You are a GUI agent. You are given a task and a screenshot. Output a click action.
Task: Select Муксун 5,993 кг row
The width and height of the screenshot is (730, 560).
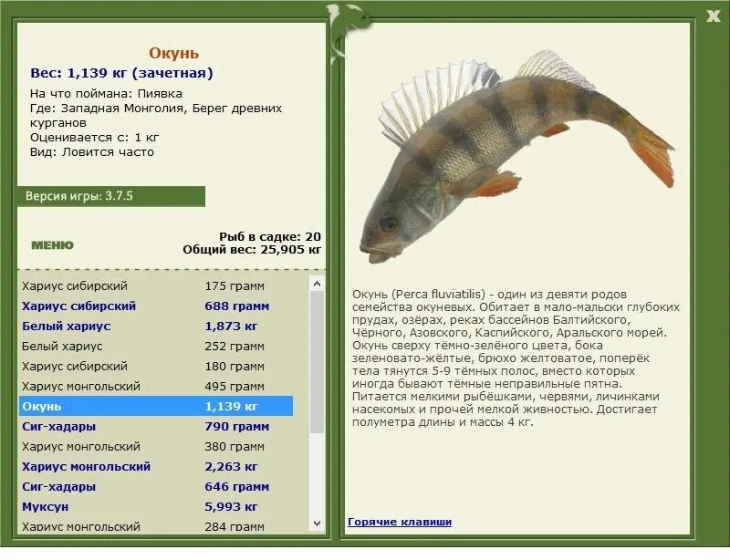(x=156, y=506)
